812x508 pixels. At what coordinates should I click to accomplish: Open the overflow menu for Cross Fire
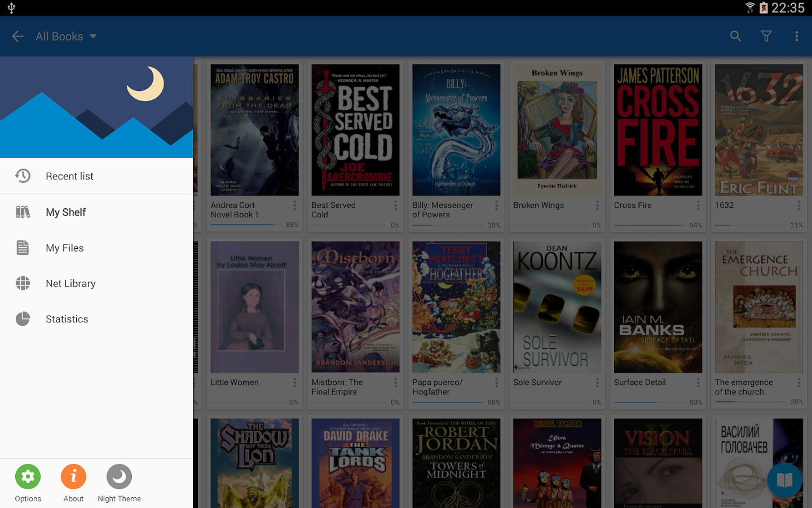[698, 206]
